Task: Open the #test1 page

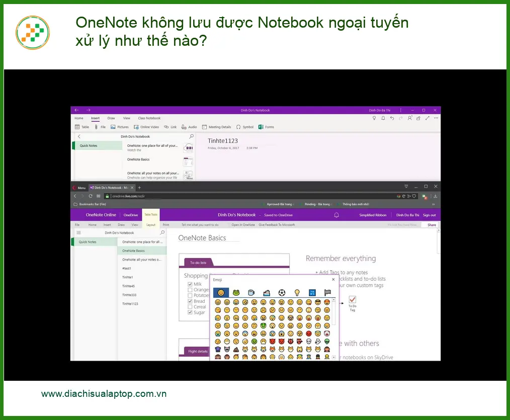Action: pos(127,269)
